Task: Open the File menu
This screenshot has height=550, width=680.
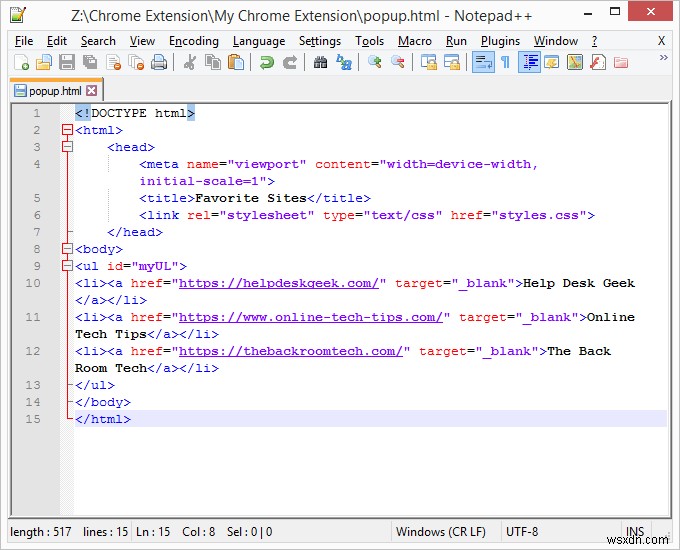Action: (24, 41)
